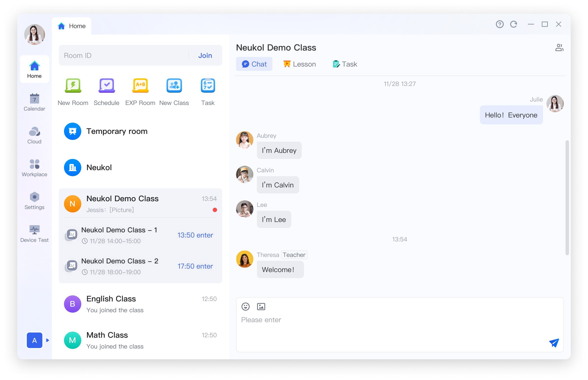Switch to the Lesson tab
The width and height of the screenshot is (588, 380).
pyautogui.click(x=299, y=64)
